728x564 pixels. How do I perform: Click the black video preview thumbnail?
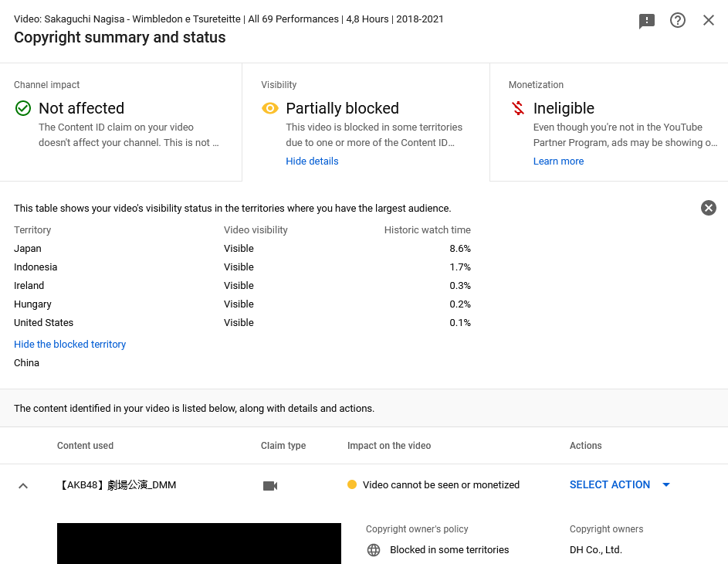pos(198,544)
